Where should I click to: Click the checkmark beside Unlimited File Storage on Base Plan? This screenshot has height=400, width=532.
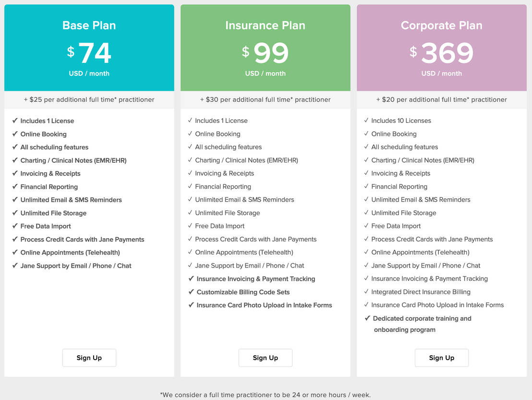(x=14, y=213)
